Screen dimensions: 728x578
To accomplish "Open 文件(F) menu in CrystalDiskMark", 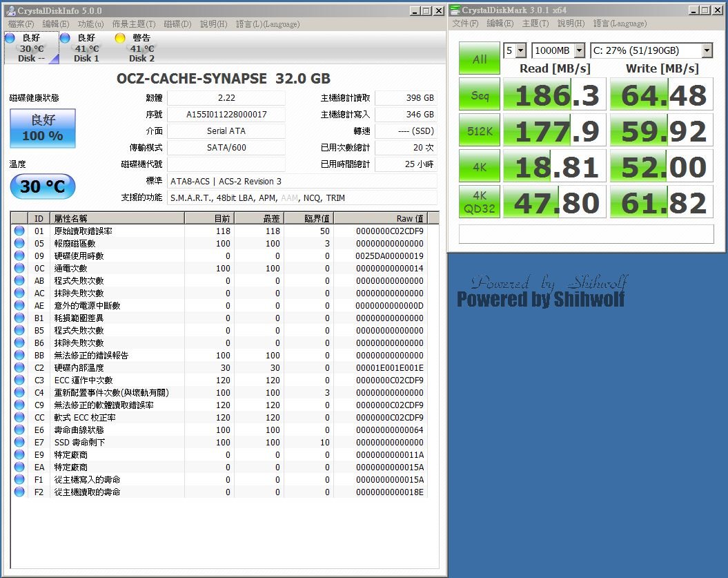I will pyautogui.click(x=465, y=23).
